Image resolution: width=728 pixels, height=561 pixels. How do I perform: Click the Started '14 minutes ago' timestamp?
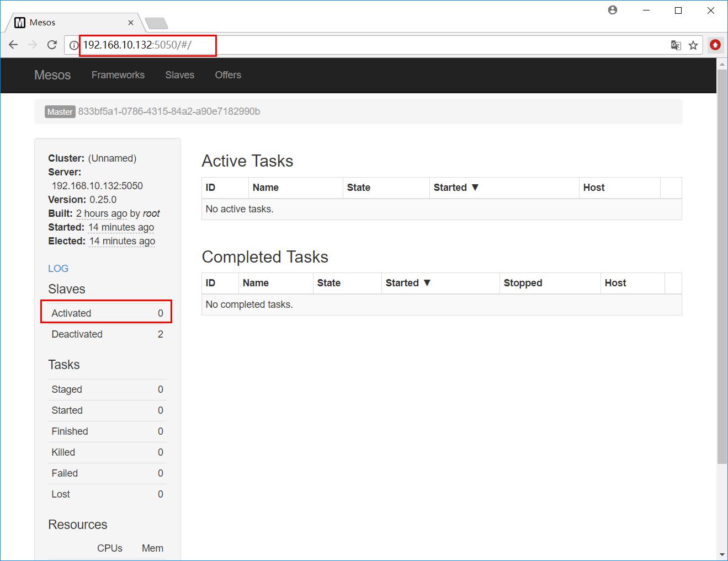click(121, 227)
